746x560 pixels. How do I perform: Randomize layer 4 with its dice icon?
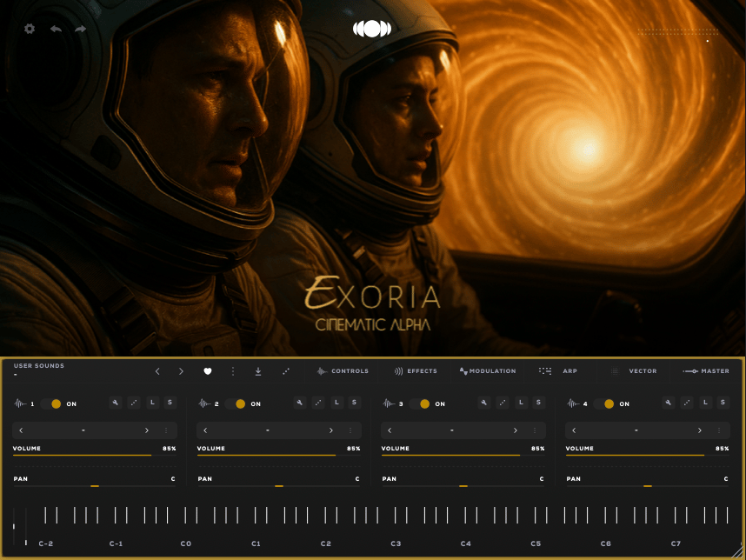pos(687,403)
